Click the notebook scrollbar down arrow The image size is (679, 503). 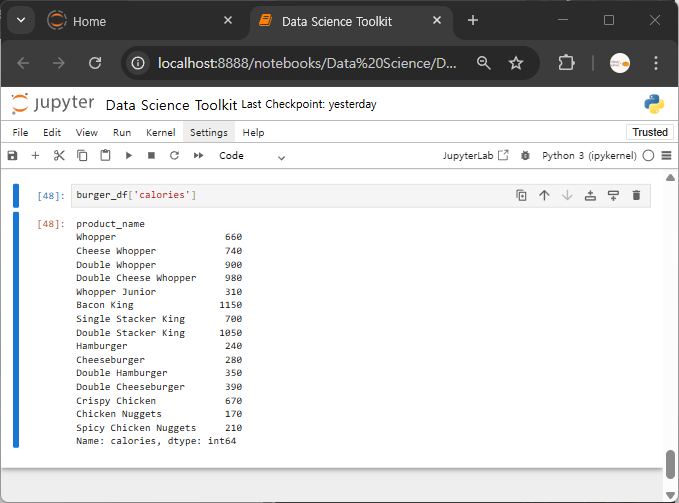(670, 495)
